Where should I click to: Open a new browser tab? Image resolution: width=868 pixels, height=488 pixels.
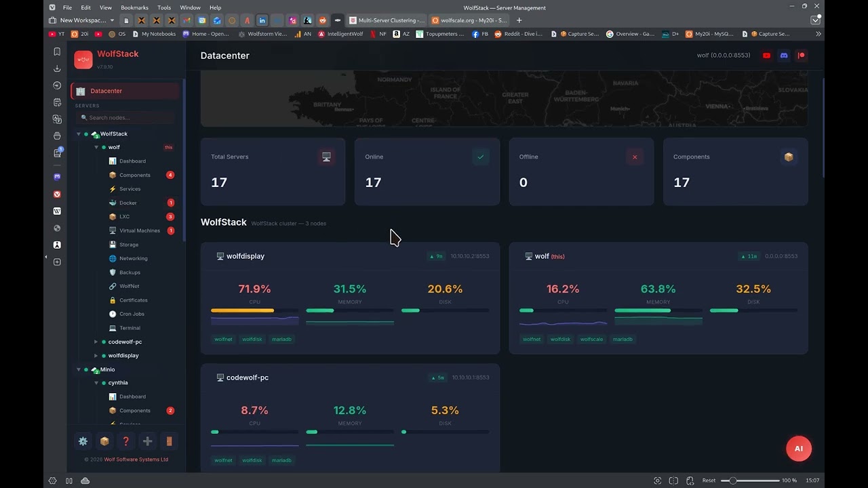tap(519, 20)
